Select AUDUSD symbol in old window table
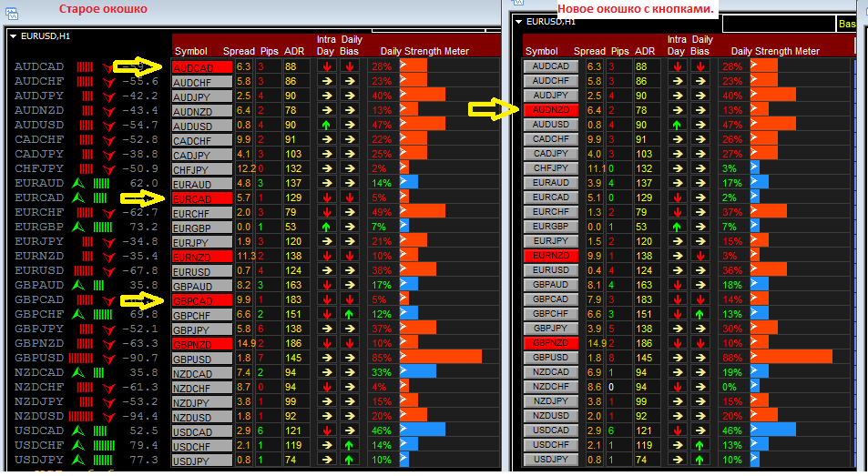Screen dimensions: 868x476 point(202,126)
